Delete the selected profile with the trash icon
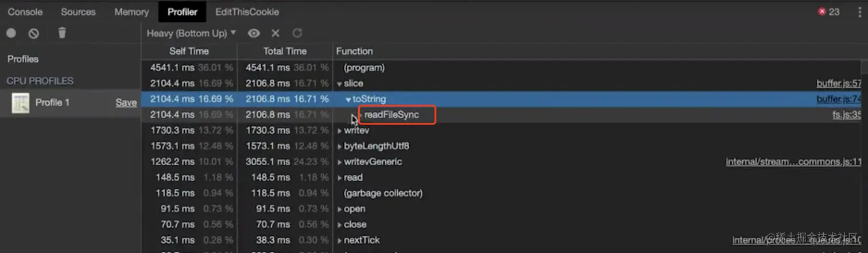The width and height of the screenshot is (868, 253). 62,33
